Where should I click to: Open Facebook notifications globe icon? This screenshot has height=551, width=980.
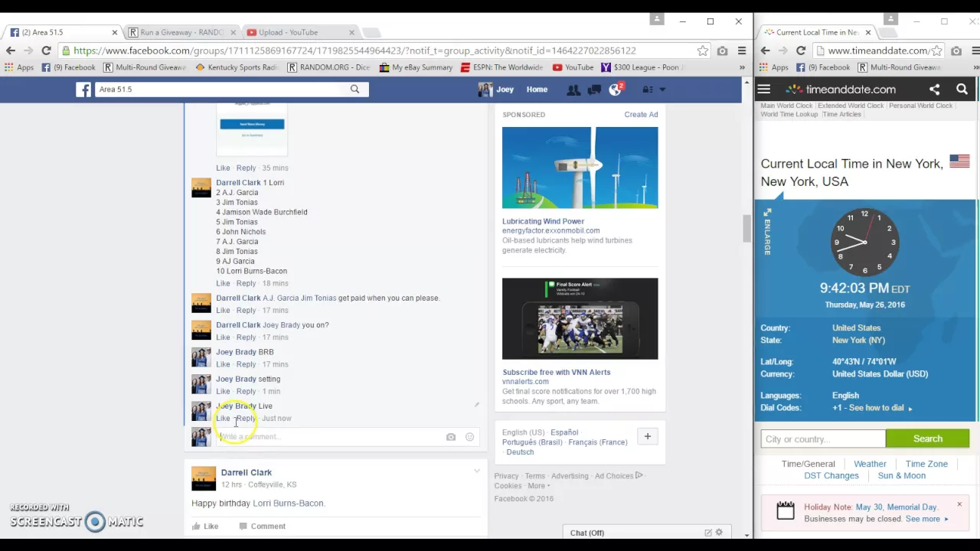(615, 90)
